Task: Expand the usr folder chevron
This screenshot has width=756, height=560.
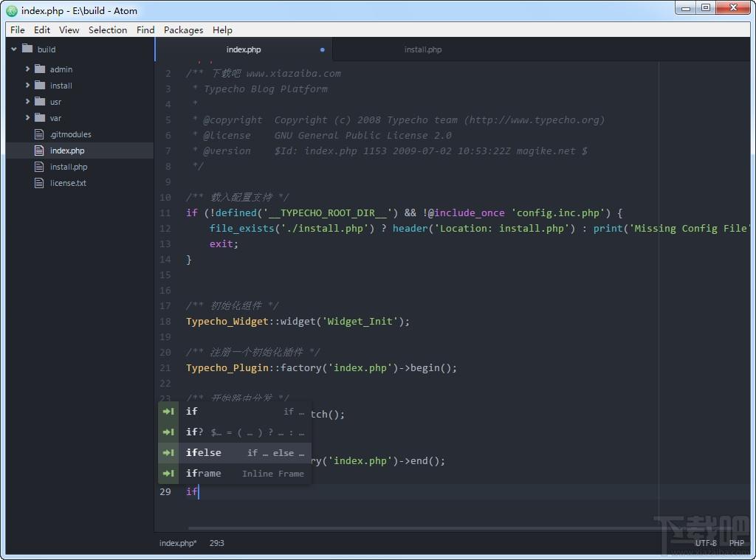Action: pyautogui.click(x=27, y=101)
